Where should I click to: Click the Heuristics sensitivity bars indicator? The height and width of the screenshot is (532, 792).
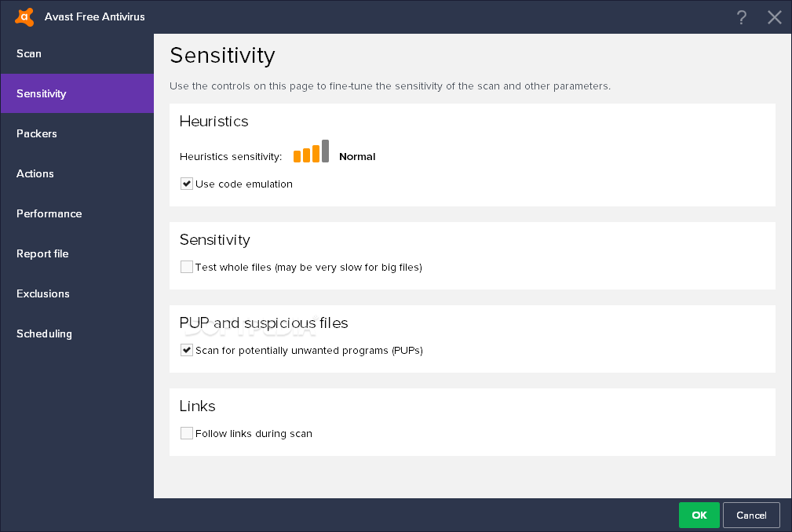[311, 151]
